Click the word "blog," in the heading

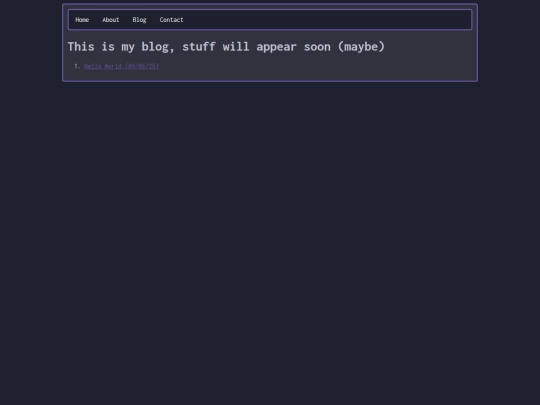pyautogui.click(x=158, y=47)
